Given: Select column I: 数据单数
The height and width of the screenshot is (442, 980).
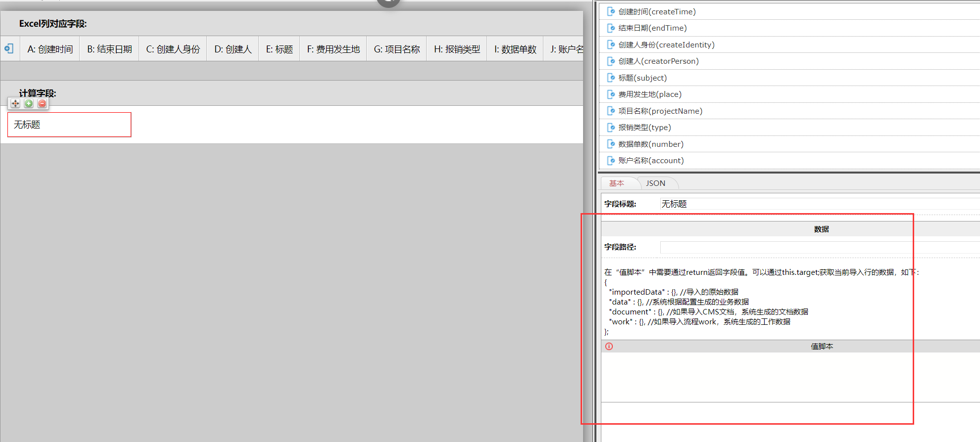Looking at the screenshot, I should [515, 49].
